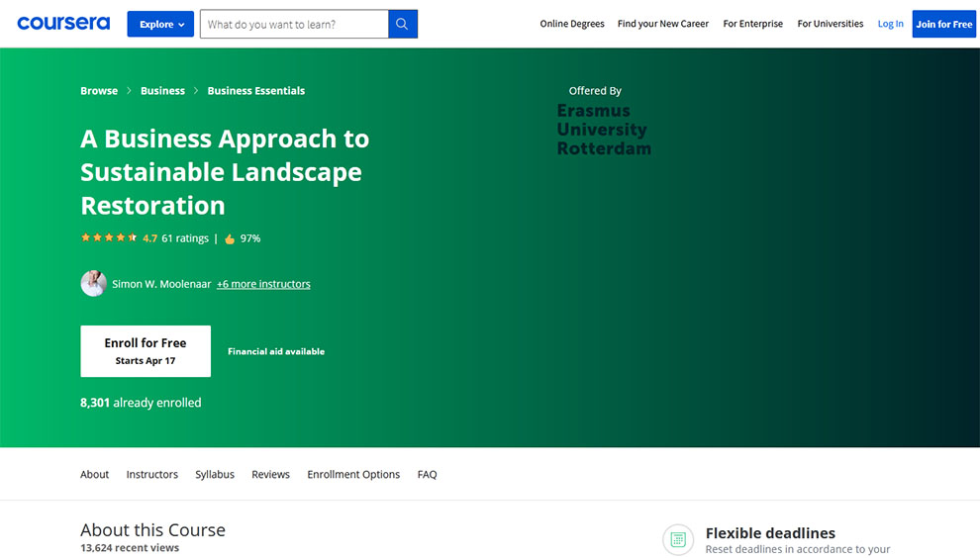The image size is (980, 558).
Task: Click the Flexible deadlines heading
Action: tap(770, 533)
